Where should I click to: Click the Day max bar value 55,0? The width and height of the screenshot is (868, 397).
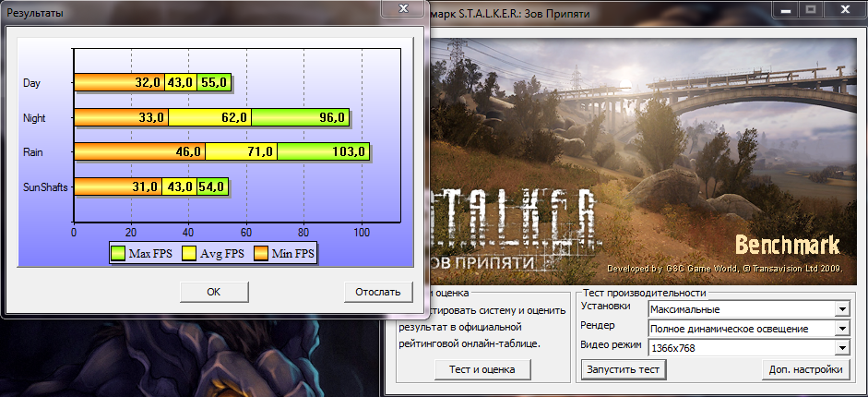coord(214,82)
